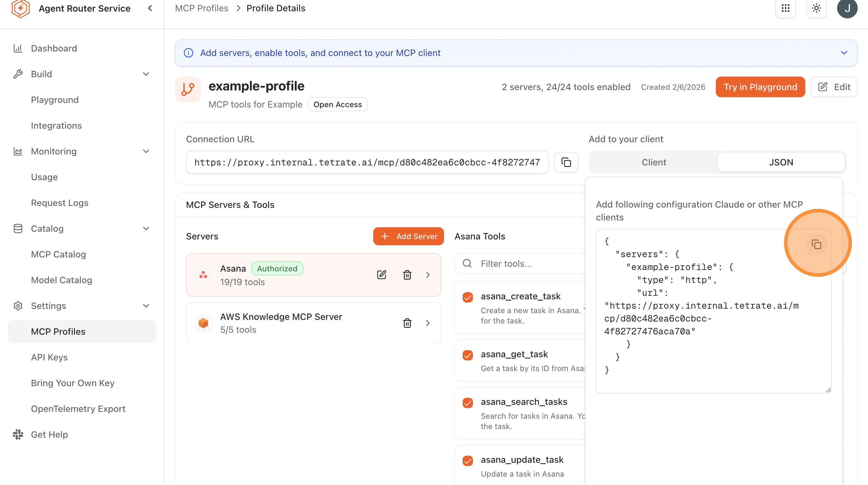868x485 pixels.
Task: Click the JSON textarea resize handle
Action: click(x=828, y=390)
